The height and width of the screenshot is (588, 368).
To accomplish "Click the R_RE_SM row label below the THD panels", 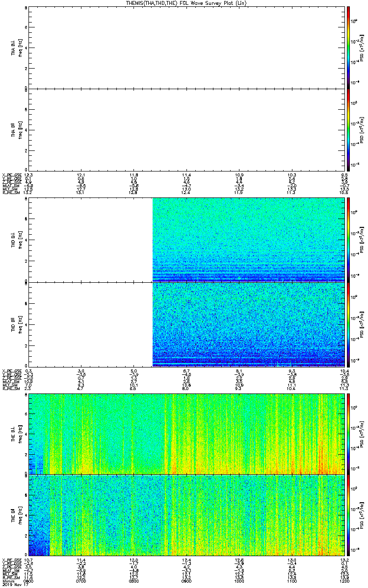I will click(x=10, y=389).
